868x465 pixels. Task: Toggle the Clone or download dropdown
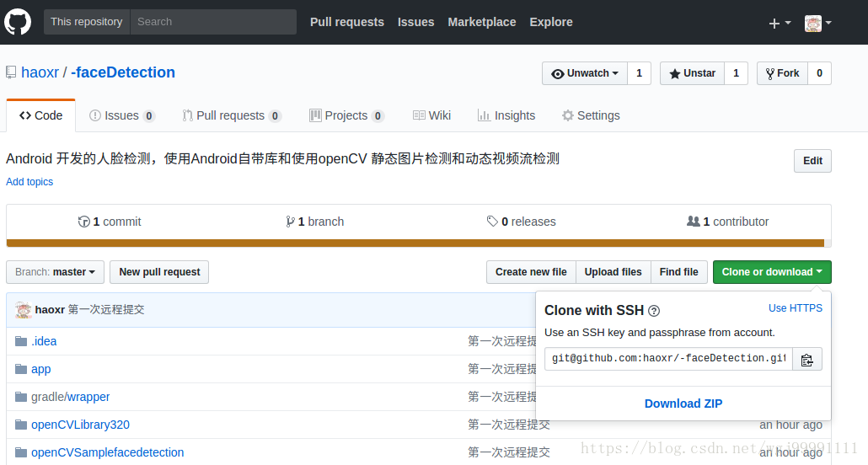coord(772,272)
